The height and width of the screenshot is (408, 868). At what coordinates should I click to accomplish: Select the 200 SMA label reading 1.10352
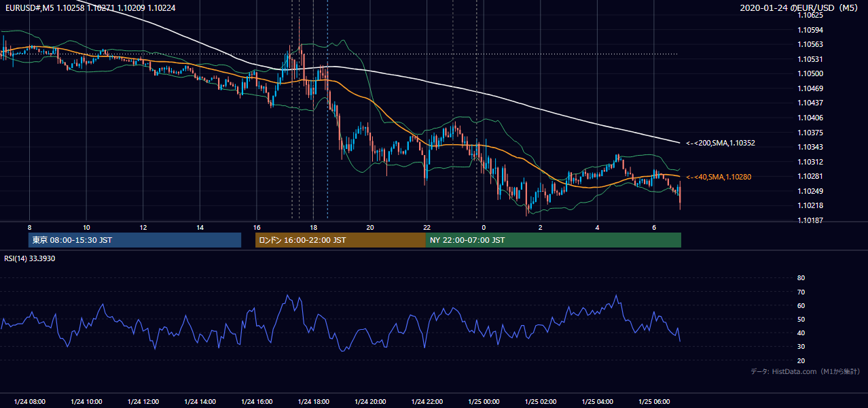click(x=720, y=143)
